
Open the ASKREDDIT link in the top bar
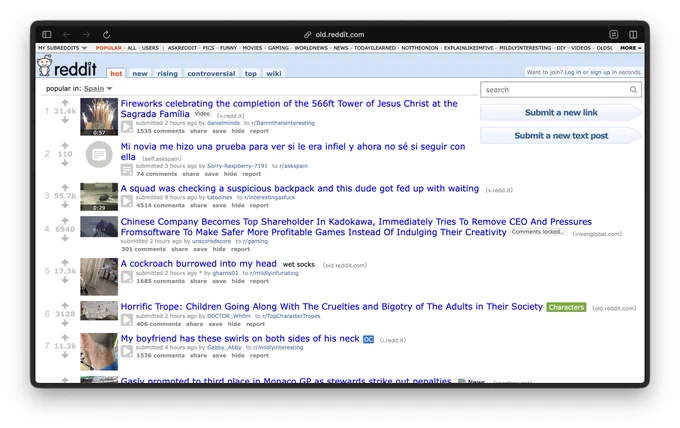point(182,48)
